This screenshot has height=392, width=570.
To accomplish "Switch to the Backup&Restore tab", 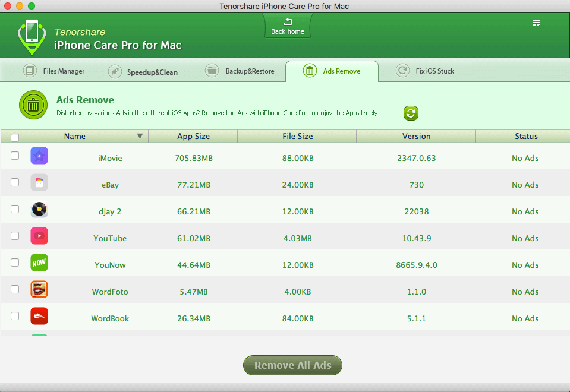I will pyautogui.click(x=240, y=71).
